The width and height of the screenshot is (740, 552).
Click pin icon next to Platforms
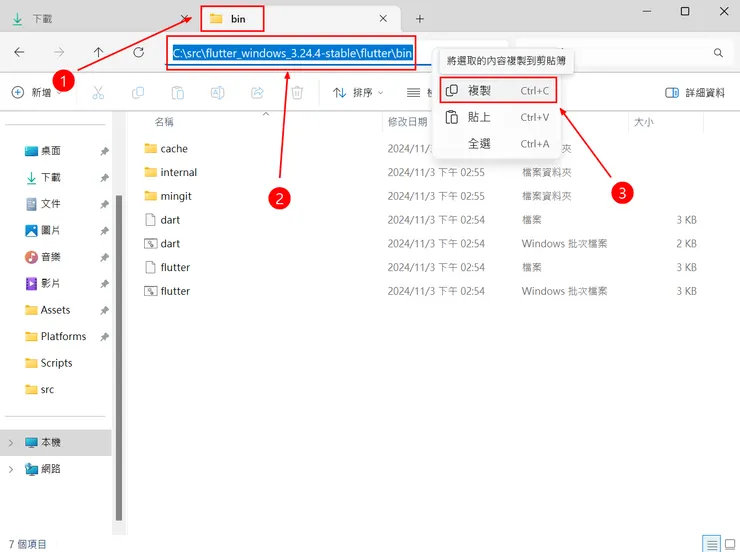[104, 337]
